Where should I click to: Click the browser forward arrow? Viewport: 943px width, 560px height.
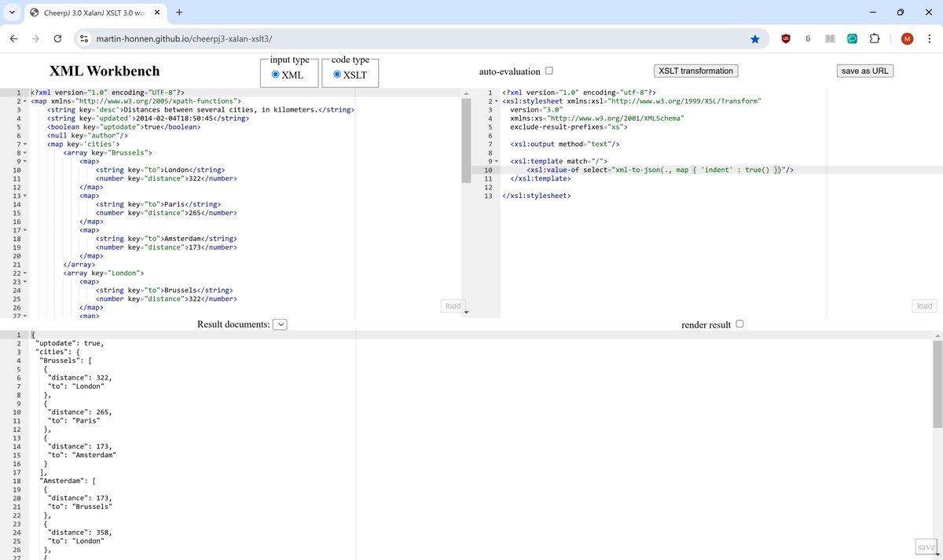tap(36, 38)
